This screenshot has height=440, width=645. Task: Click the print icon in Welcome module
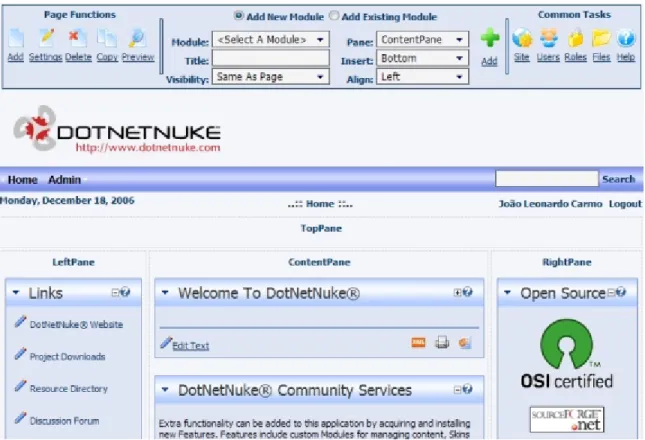pyautogui.click(x=442, y=343)
